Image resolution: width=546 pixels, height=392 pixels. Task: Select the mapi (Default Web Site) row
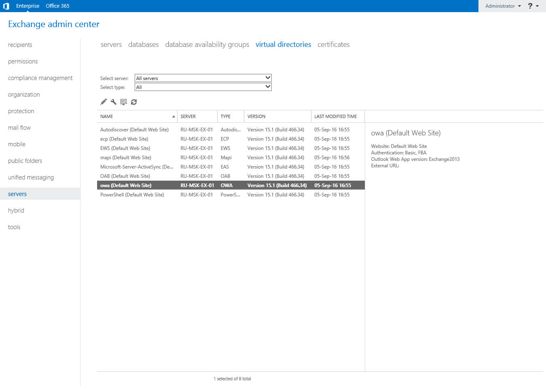pyautogui.click(x=231, y=158)
